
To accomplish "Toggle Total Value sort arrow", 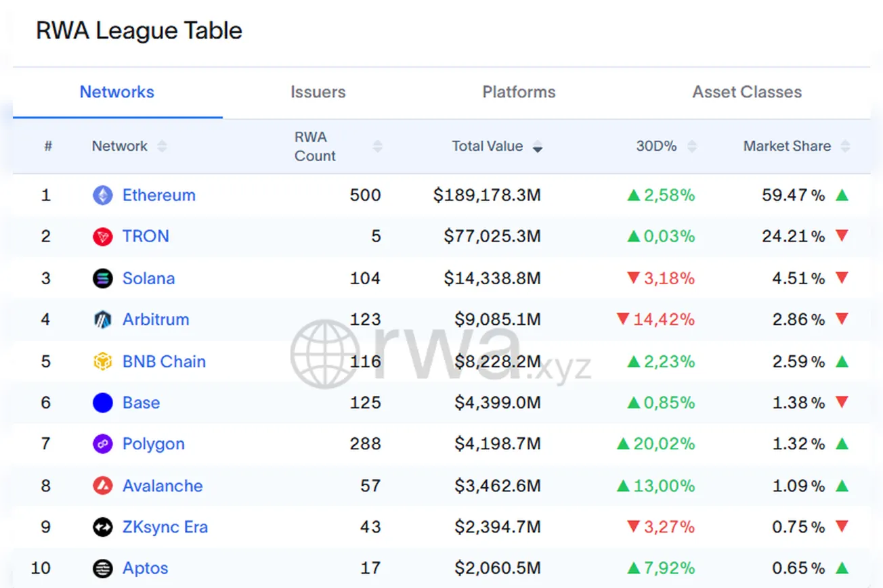I will point(537,147).
